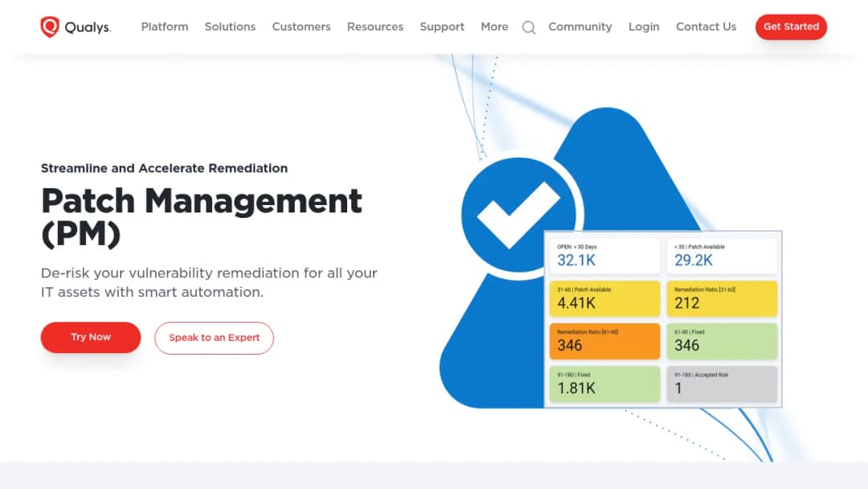Expand the More menu
This screenshot has width=868, height=489.
pos(494,27)
